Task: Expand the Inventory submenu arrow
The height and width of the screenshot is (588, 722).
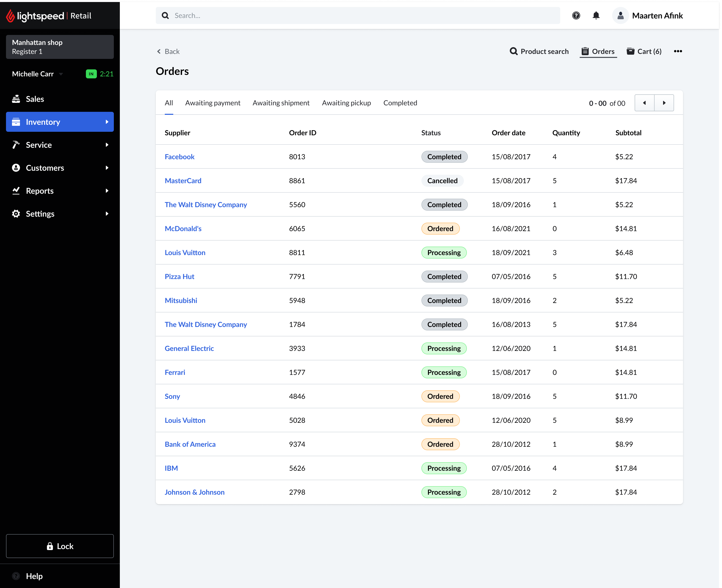Action: [107, 122]
